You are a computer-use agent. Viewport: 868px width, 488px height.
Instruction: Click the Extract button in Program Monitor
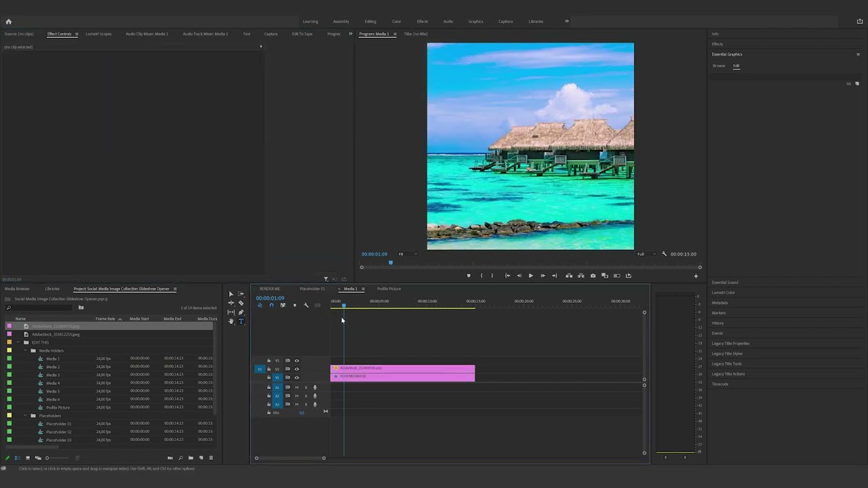pos(580,276)
